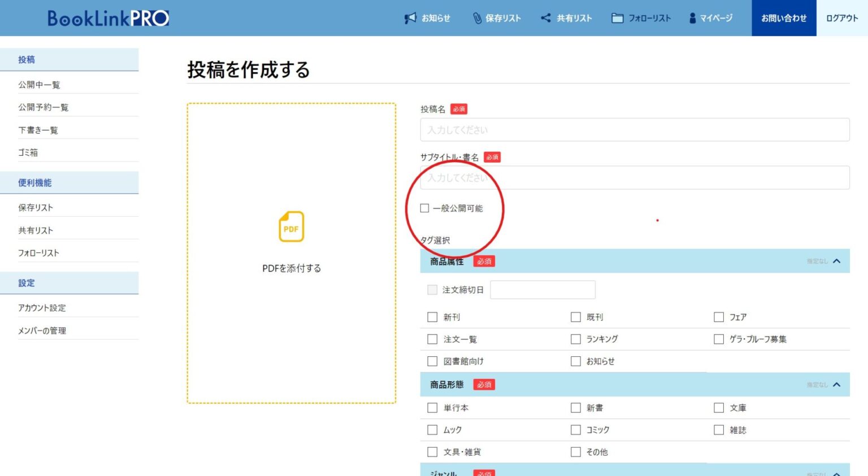This screenshot has height=476, width=868.
Task: Click the 投稿名 input field
Action: tap(634, 129)
